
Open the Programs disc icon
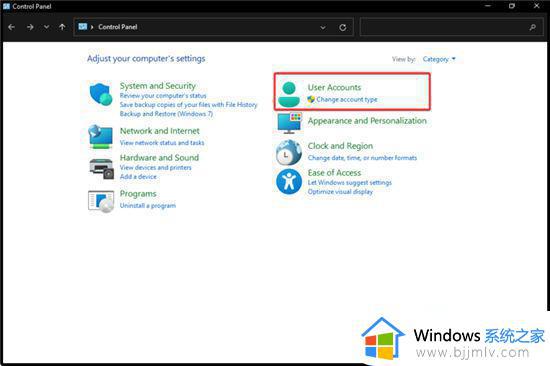coord(101,201)
